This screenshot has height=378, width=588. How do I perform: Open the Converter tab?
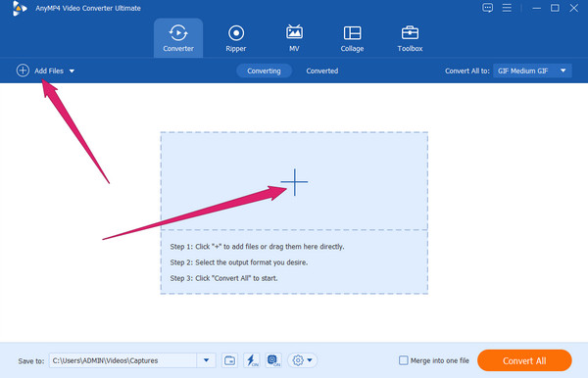(x=178, y=38)
